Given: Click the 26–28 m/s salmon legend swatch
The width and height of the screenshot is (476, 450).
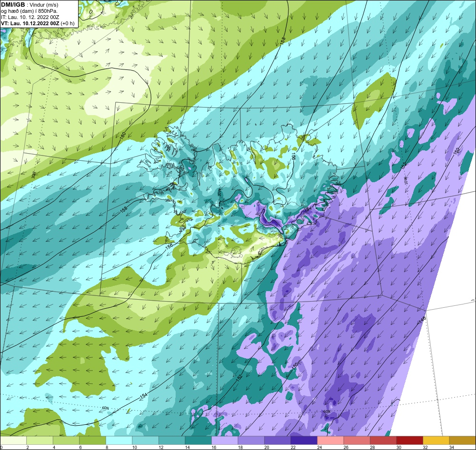Looking at the screenshot, I should pos(357,440).
